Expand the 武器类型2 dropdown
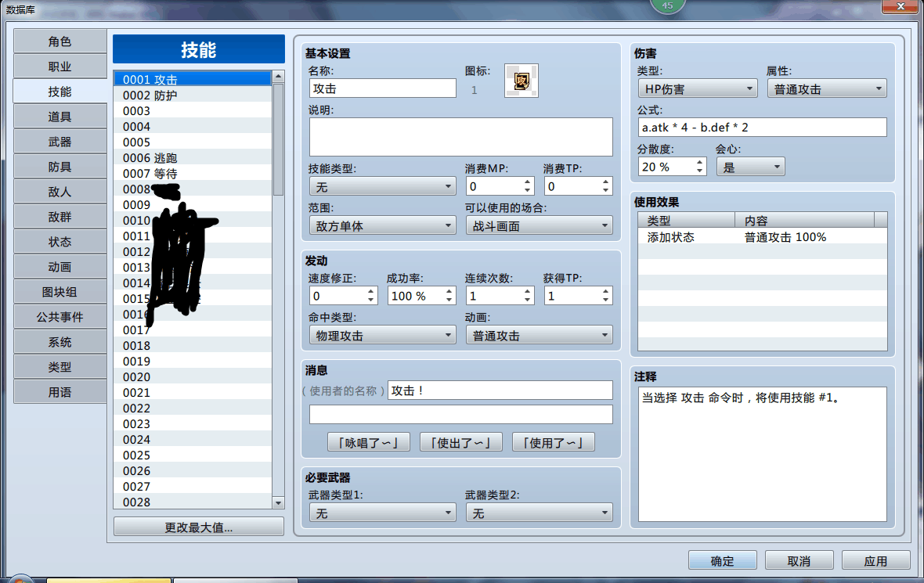Image resolution: width=924 pixels, height=583 pixels. pos(540,513)
